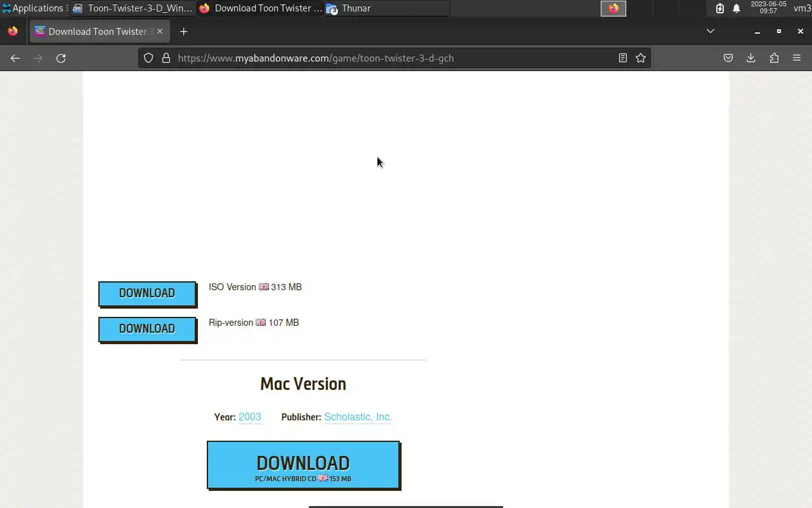812x508 pixels.
Task: Click the URL address bar
Action: (x=393, y=58)
